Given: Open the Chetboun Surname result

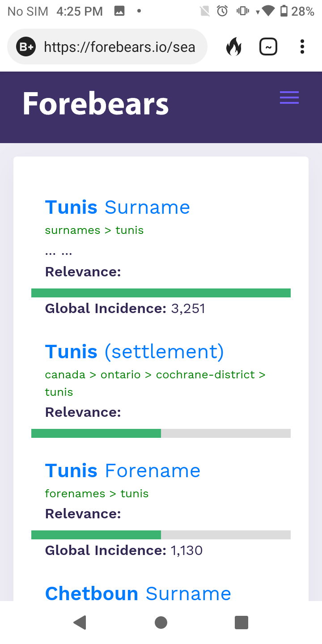Looking at the screenshot, I should tap(138, 593).
